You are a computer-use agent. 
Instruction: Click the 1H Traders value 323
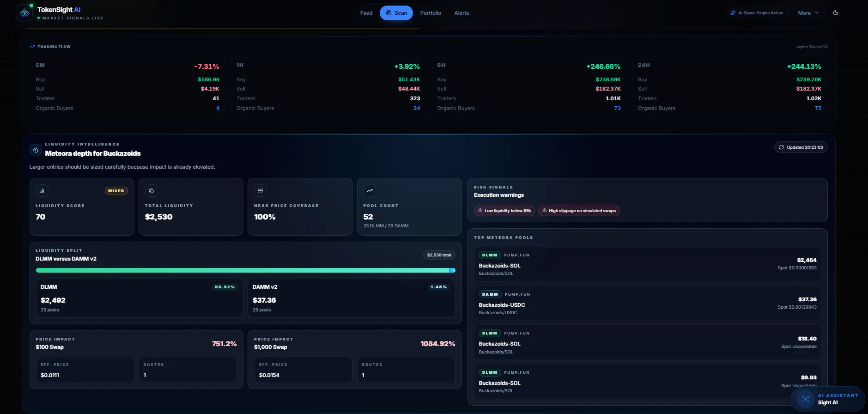(415, 98)
